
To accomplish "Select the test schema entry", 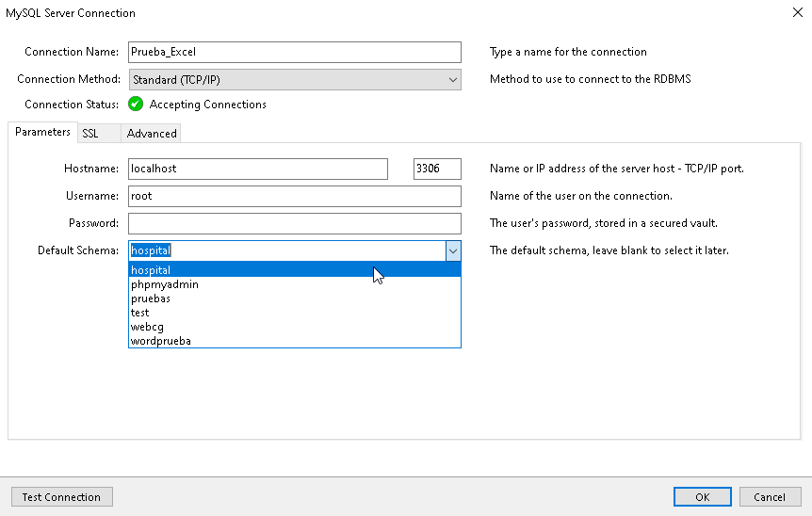I will pyautogui.click(x=140, y=313).
